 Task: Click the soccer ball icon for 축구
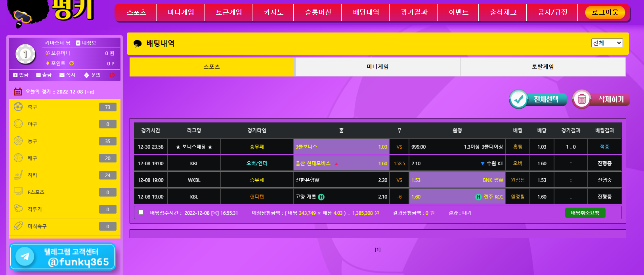18,107
